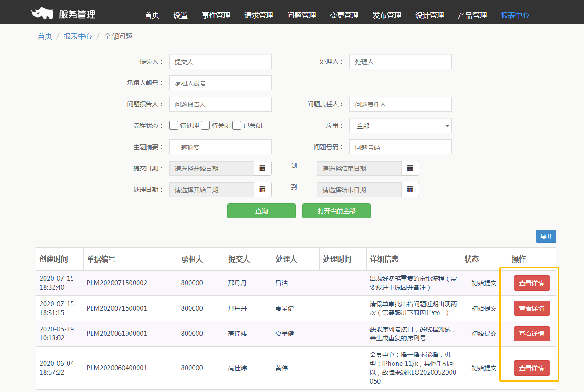
Task: Click detail text starting 获取序列号接口
Action: coord(413,334)
